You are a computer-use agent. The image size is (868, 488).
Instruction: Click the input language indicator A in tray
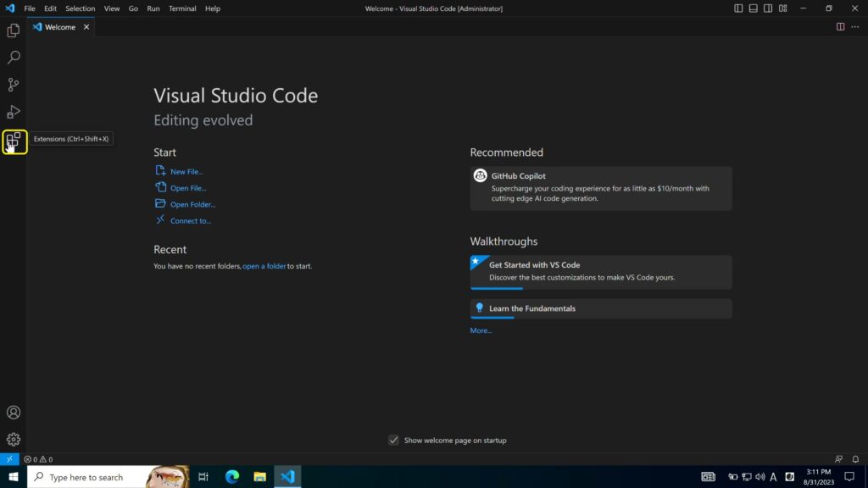coord(773,477)
